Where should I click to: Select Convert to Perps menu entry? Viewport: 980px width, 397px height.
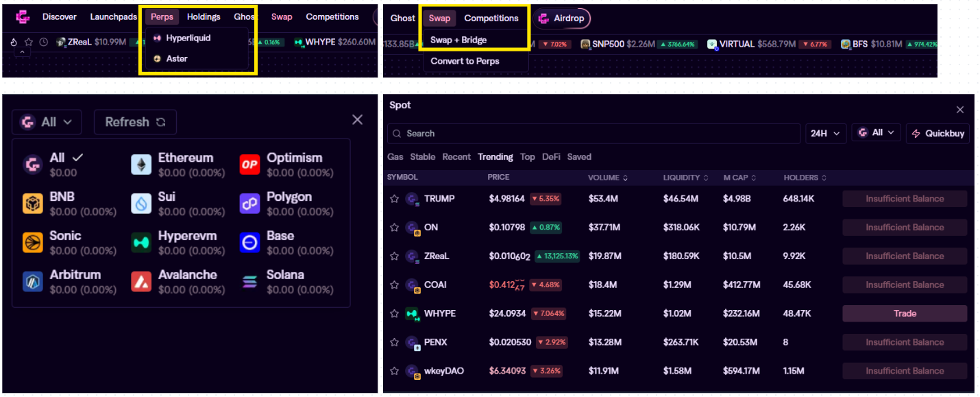[x=465, y=61]
